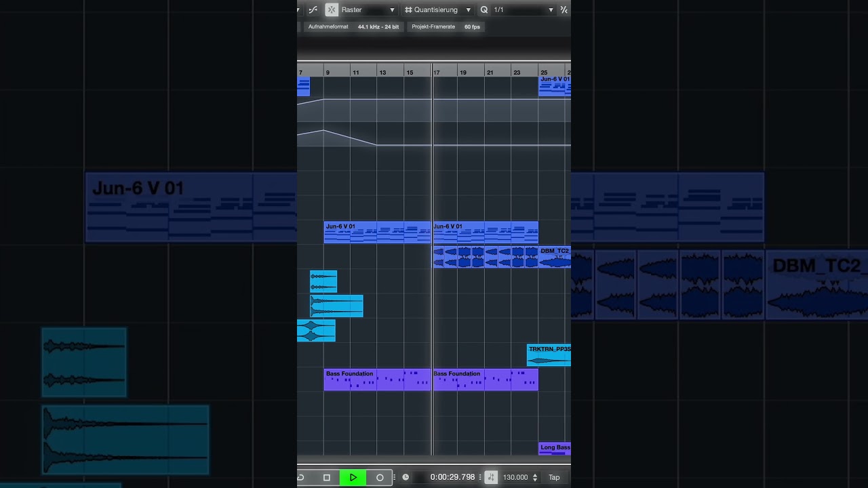Select the Long Bass clip

[x=555, y=448]
